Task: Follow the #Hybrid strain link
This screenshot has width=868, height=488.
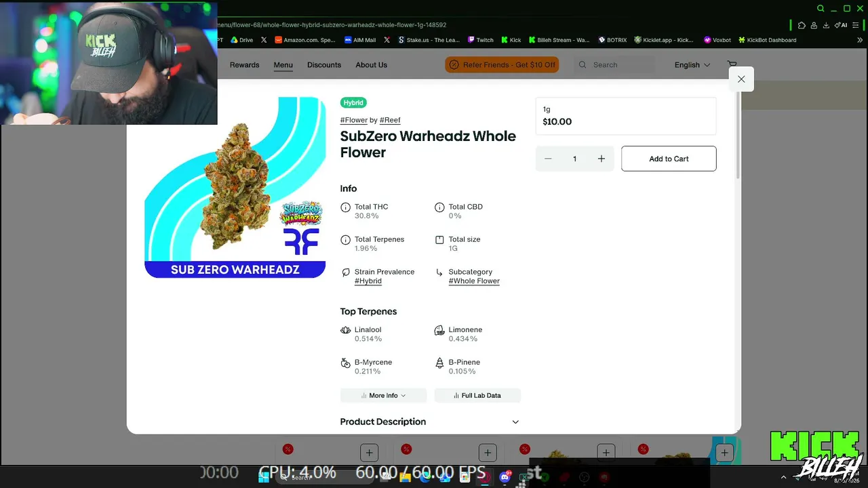Action: (368, 281)
